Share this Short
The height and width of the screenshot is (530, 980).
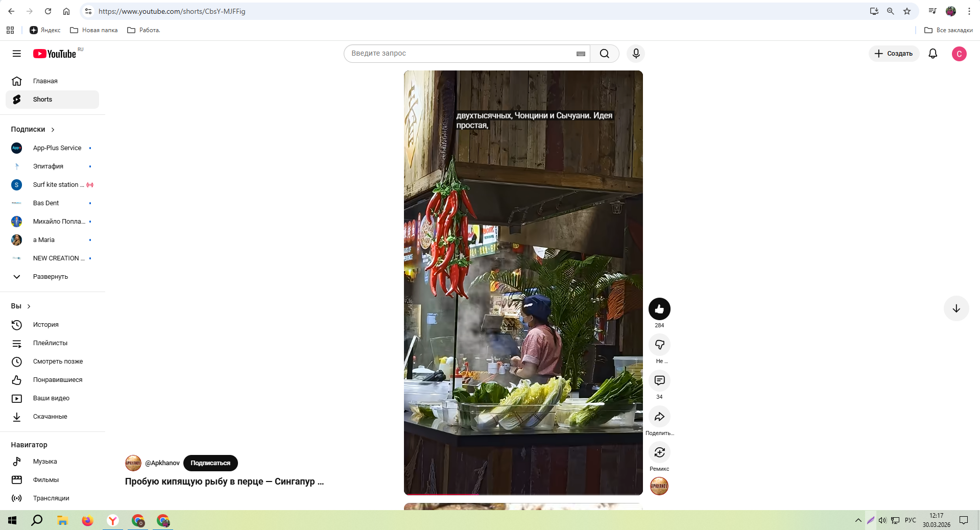pos(659,417)
